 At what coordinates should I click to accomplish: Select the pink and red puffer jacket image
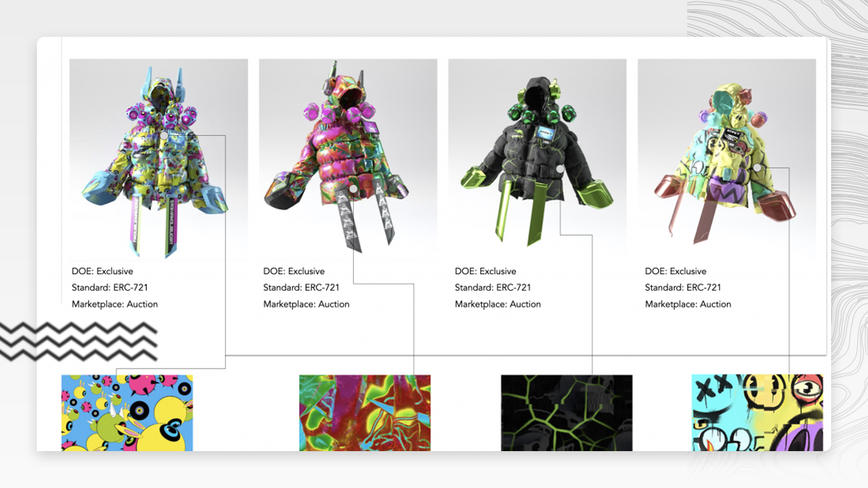click(x=348, y=159)
